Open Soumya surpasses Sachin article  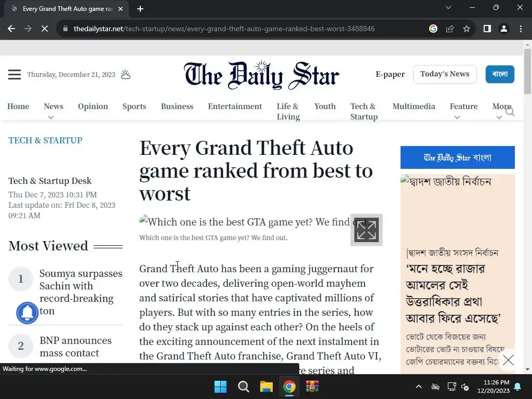pos(81,292)
